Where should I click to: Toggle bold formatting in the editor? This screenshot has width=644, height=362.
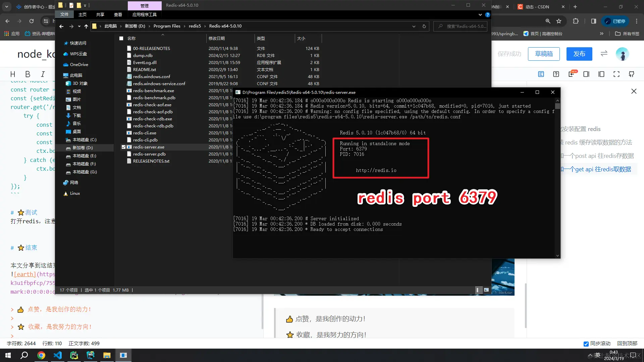pyautogui.click(x=28, y=74)
